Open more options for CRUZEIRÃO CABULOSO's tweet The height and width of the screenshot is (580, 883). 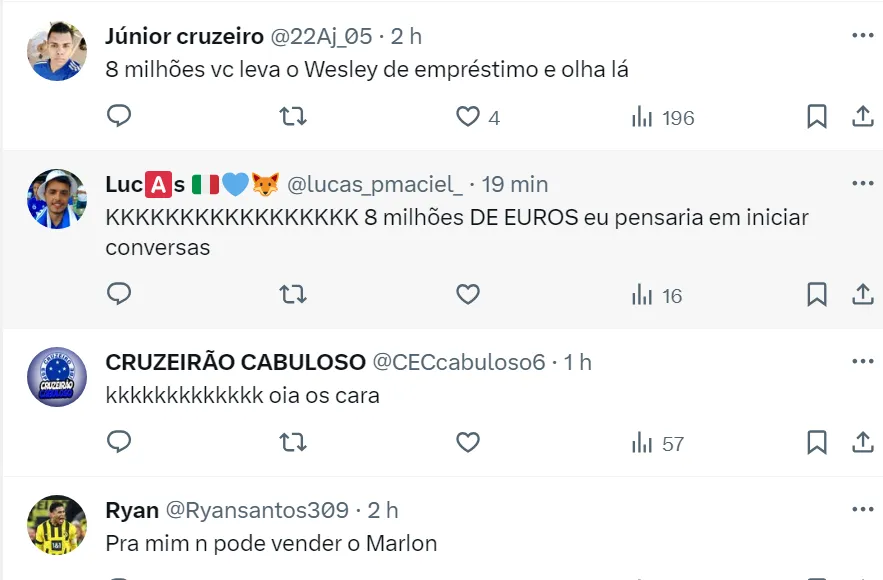point(862,361)
